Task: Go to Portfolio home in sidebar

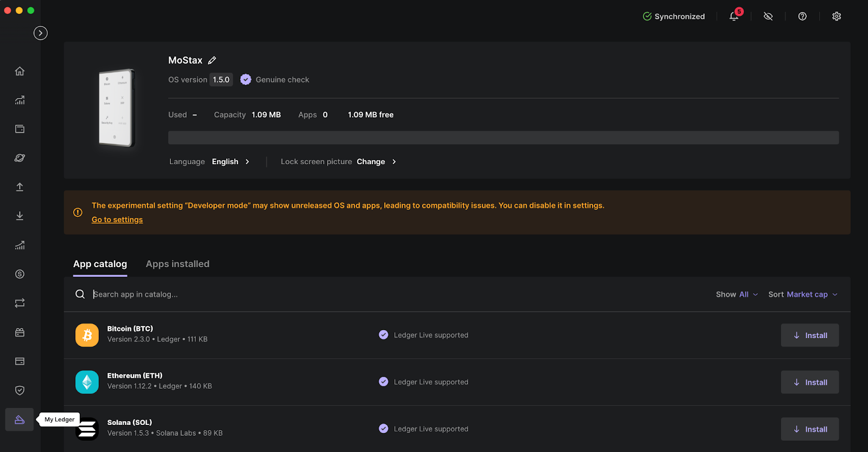Action: coord(20,71)
